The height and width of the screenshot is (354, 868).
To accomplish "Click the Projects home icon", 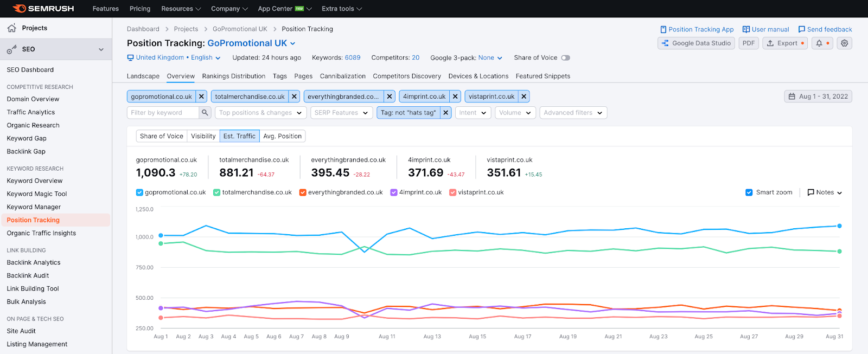I will [11, 28].
